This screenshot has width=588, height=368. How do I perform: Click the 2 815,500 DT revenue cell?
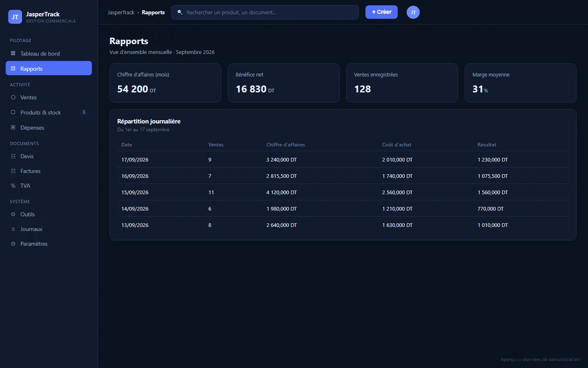(281, 176)
